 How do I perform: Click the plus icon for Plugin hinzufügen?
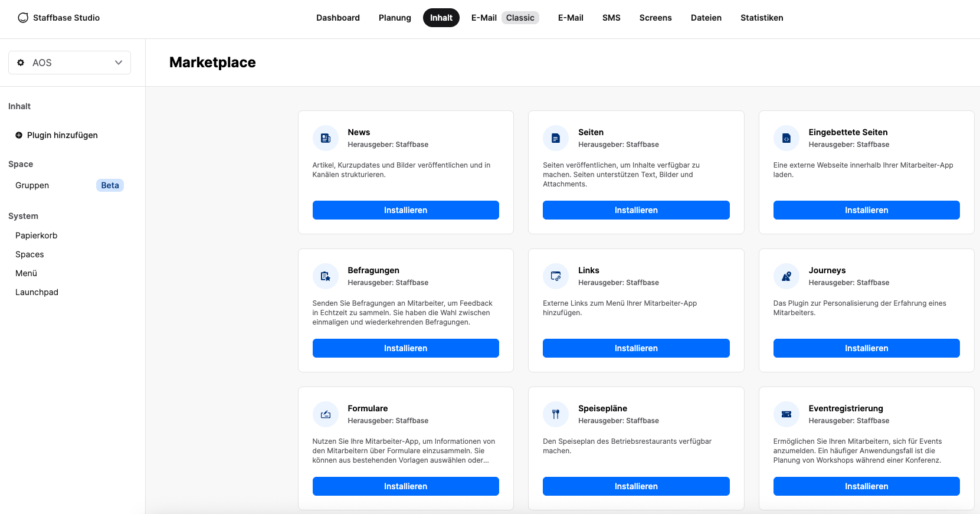click(x=19, y=135)
